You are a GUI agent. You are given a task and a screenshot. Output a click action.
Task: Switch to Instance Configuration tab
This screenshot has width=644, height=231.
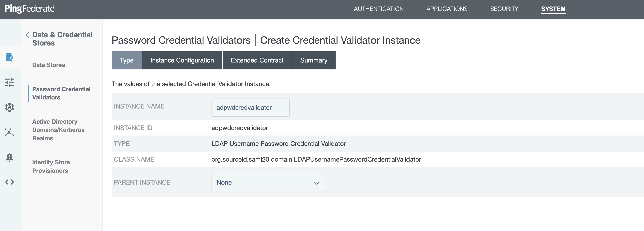point(182,60)
